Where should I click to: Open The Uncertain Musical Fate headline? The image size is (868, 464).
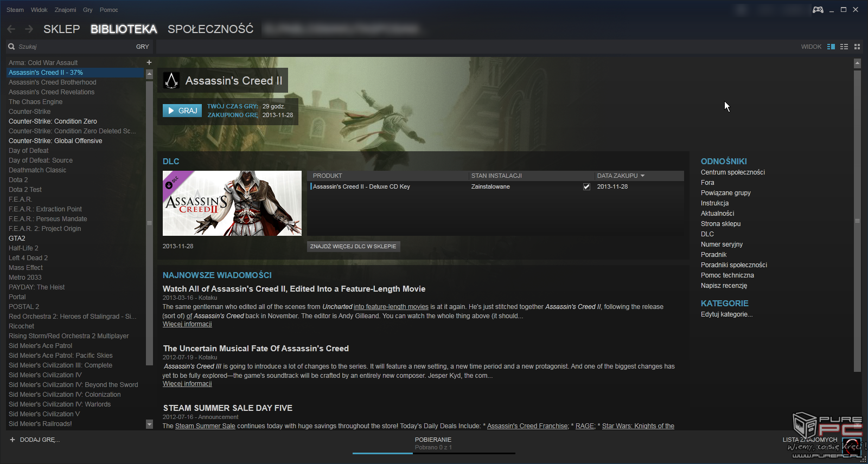point(256,349)
